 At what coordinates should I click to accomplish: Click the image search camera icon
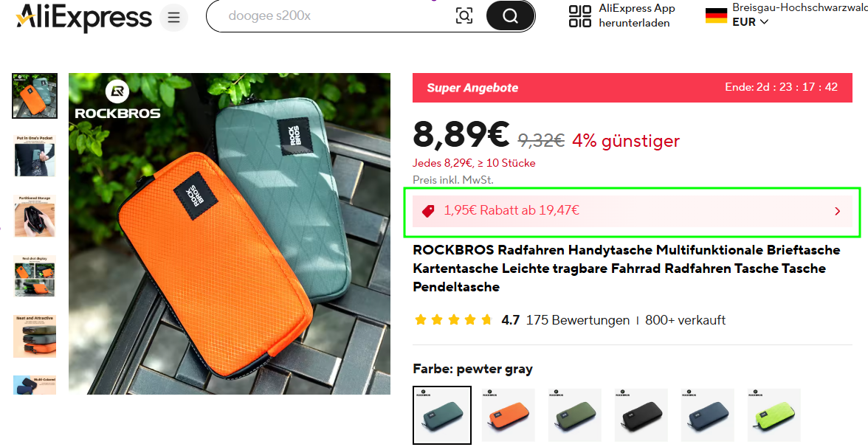[464, 15]
